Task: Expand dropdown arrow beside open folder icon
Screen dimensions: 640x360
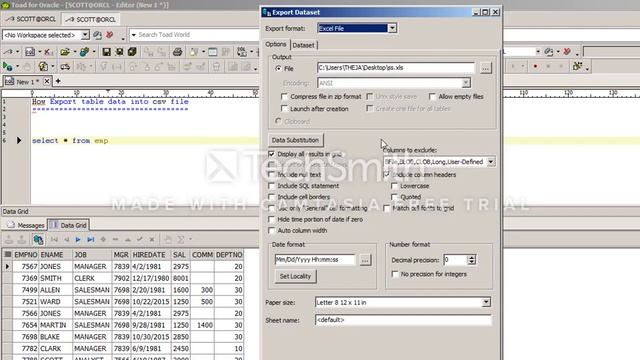Action: [x=75, y=52]
